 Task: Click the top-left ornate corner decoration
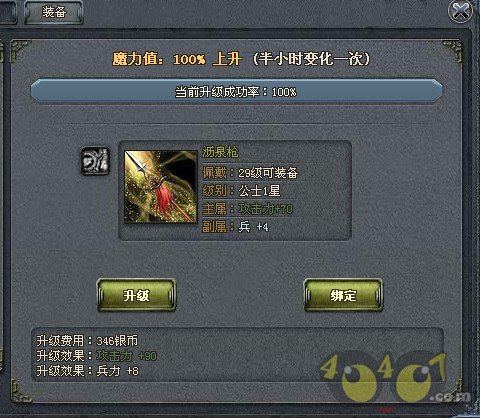point(20,50)
